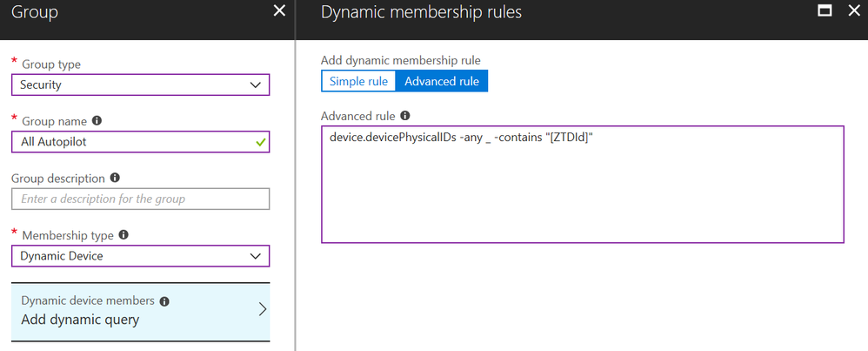Click the green checkmark in Group name
Screen dimensions: 868x351
[x=260, y=141]
